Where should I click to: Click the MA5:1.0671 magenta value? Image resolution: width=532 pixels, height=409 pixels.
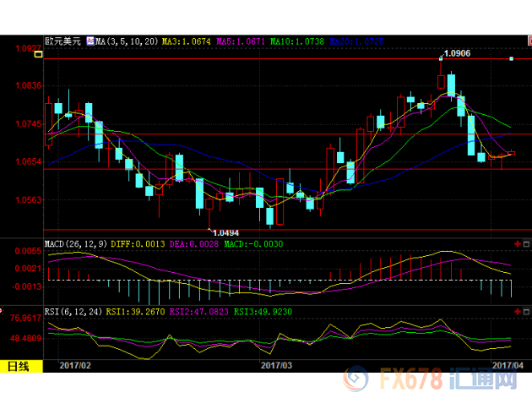(x=241, y=41)
